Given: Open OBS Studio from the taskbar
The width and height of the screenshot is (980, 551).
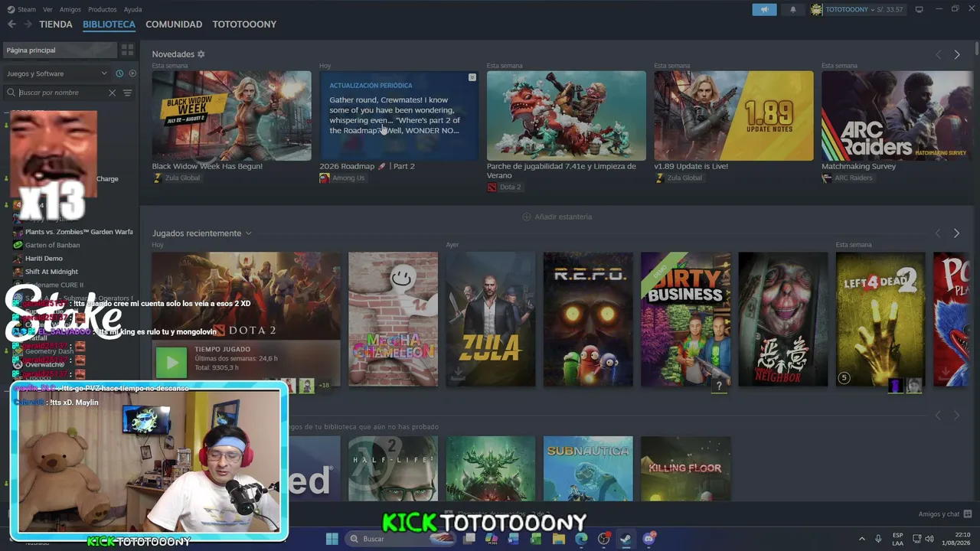Looking at the screenshot, I should tap(604, 539).
